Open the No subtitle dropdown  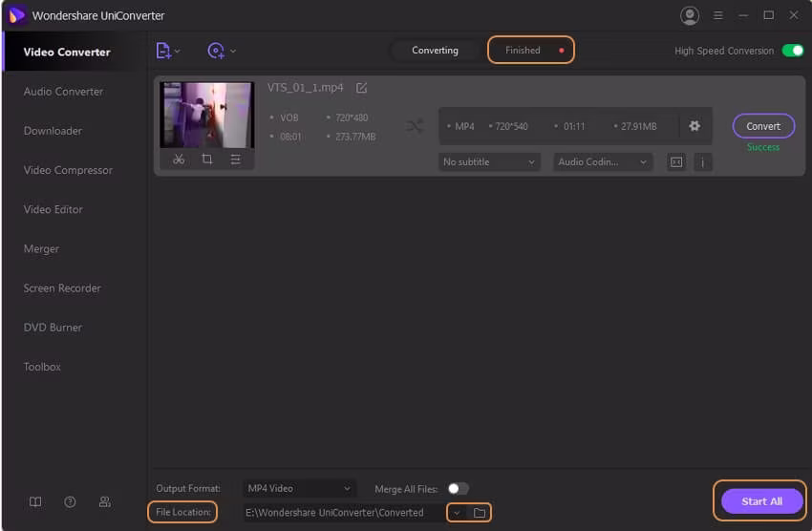coord(489,162)
